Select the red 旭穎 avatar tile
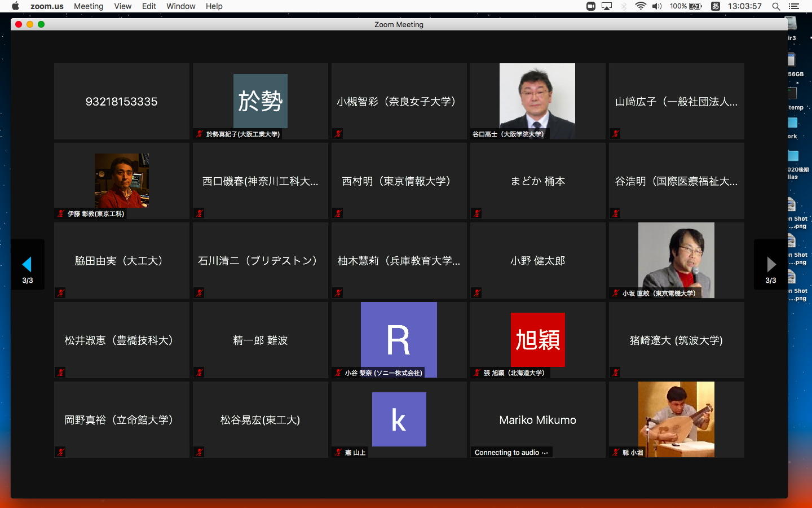Viewport: 812px width, 508px height. point(538,340)
